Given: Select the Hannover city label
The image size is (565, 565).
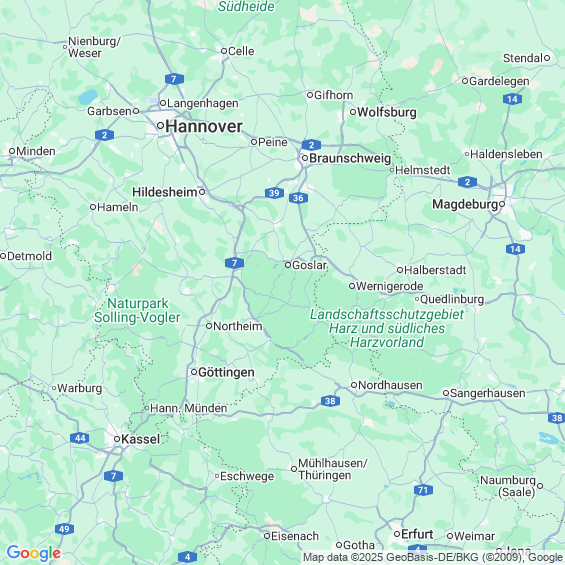Looking at the screenshot, I should [204, 126].
